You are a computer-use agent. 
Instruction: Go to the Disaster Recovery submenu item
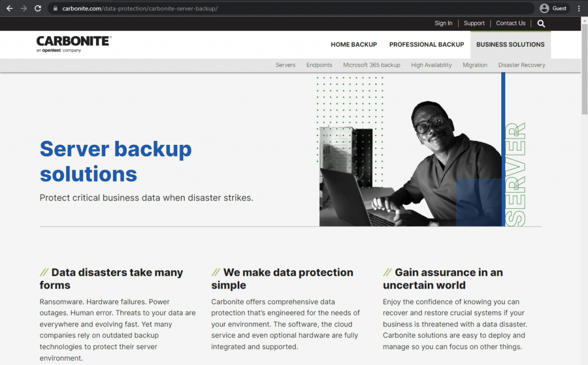(x=521, y=65)
